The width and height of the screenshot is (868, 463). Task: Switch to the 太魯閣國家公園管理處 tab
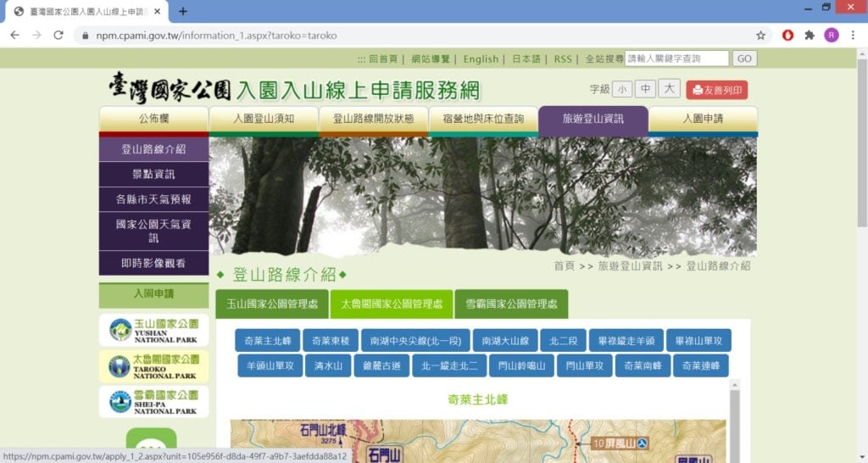392,304
